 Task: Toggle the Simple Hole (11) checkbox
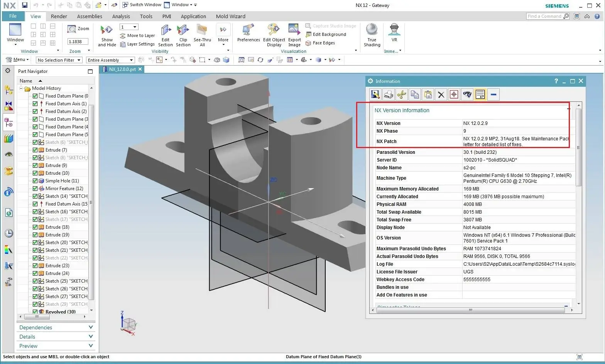coord(35,181)
